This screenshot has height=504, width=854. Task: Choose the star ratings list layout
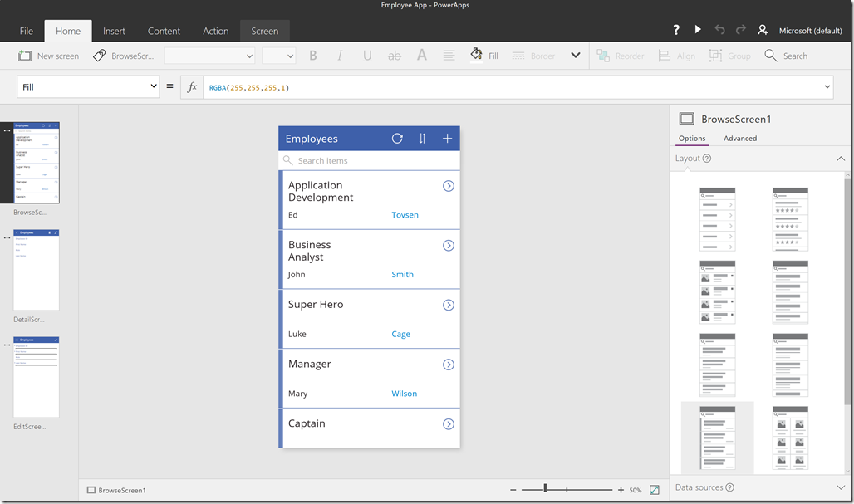click(x=790, y=219)
